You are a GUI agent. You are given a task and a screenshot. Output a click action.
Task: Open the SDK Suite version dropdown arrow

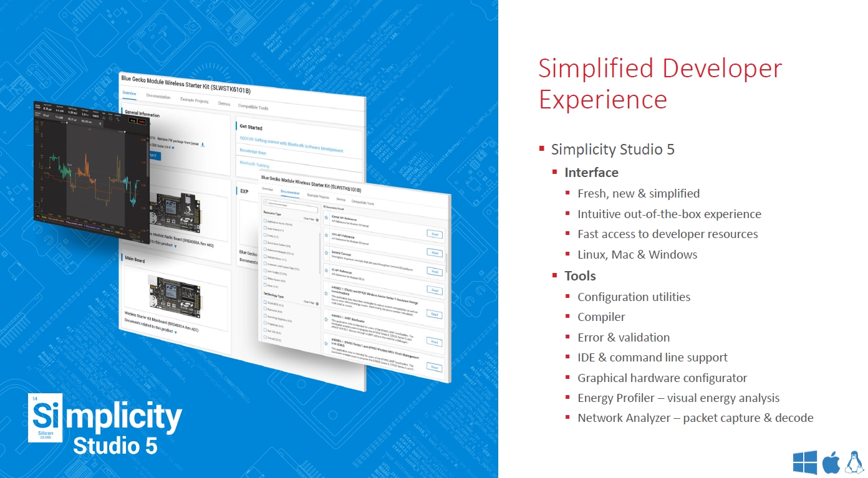[x=173, y=148]
